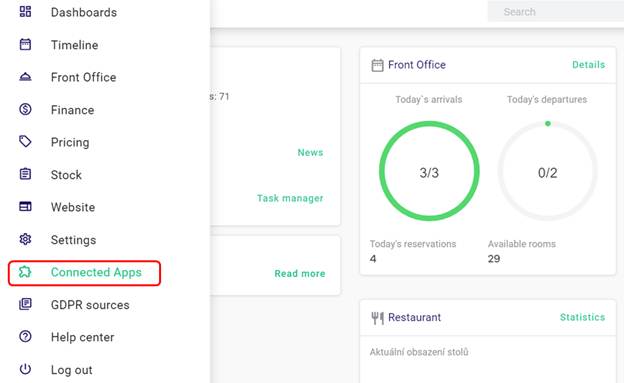
Task: Open the Pricing menu entry
Action: pyautogui.click(x=70, y=143)
